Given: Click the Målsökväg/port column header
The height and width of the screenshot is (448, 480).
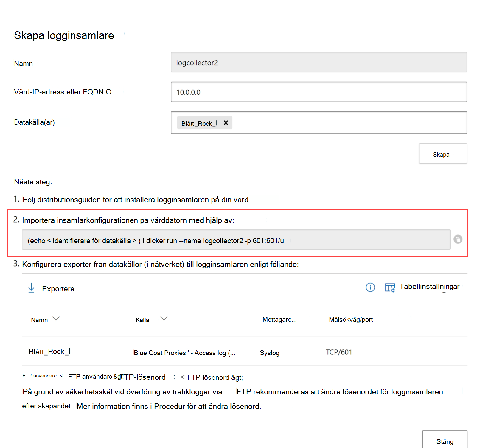Looking at the screenshot, I should 351,320.
